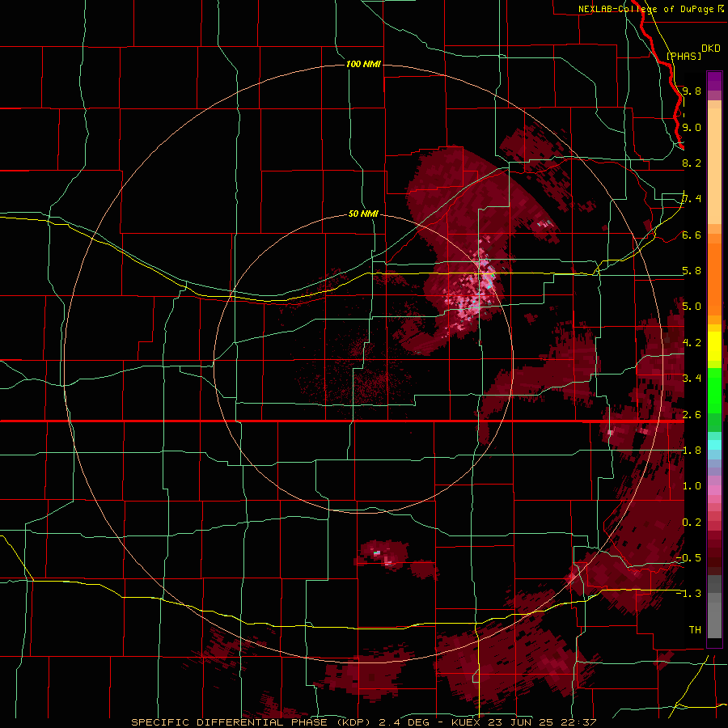
Task: Select the 1.0 value on the legend
Action: pos(692,486)
